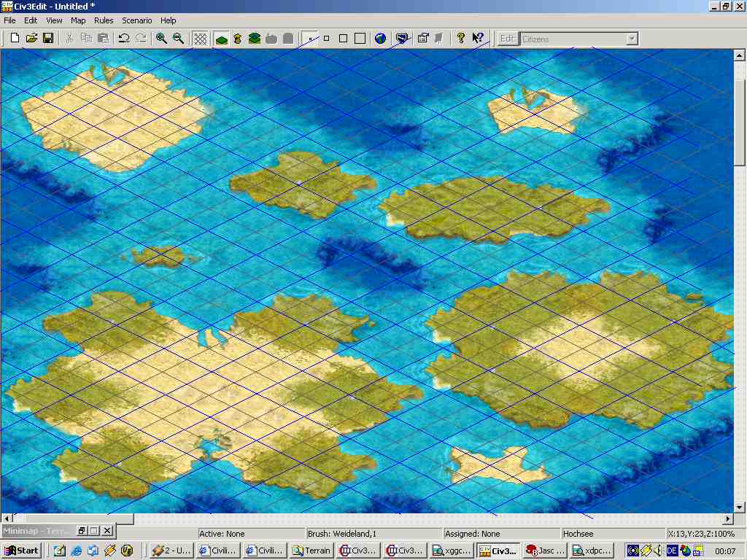
Task: Click the Zoom Out magnifier
Action: (178, 38)
